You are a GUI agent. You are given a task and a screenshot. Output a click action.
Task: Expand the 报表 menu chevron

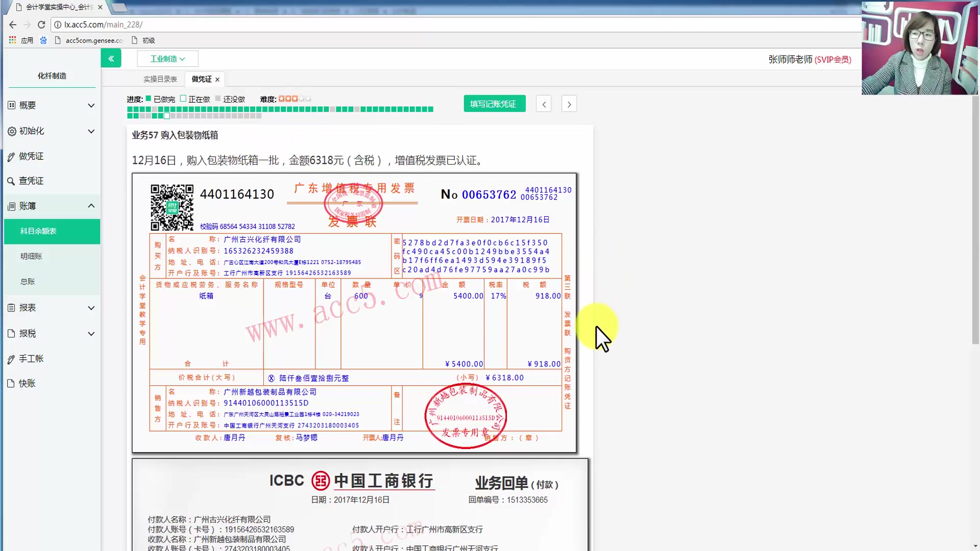(91, 308)
